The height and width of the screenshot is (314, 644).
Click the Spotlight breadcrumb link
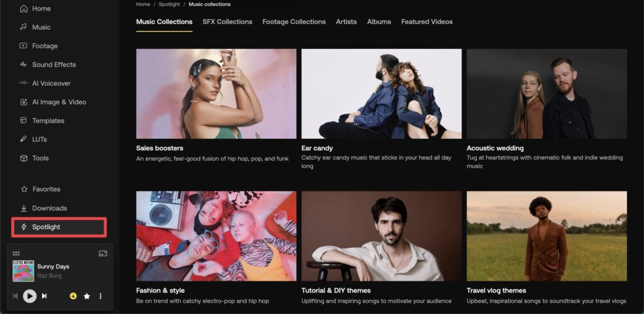(x=169, y=4)
